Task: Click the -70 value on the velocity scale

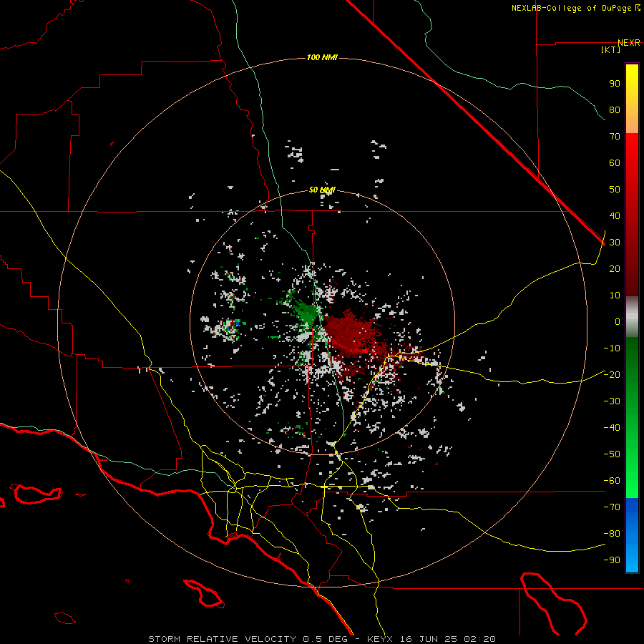Action: [612, 507]
